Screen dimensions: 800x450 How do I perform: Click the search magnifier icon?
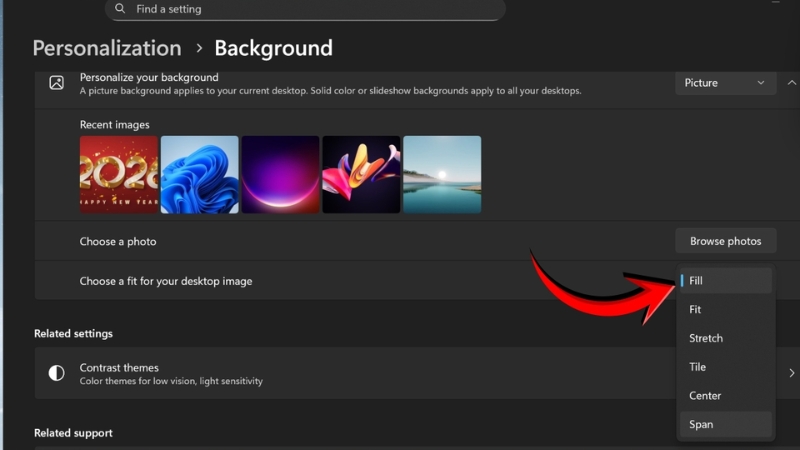point(121,9)
